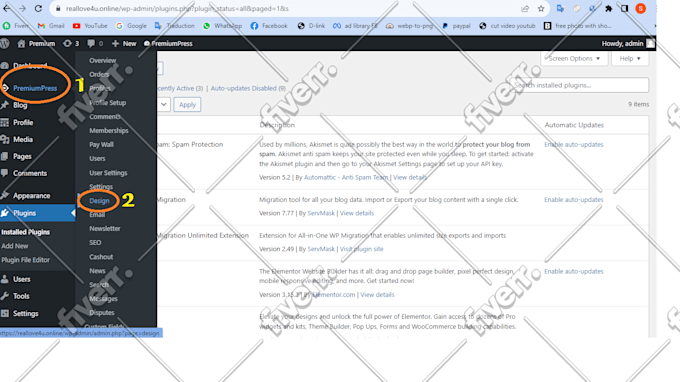Image resolution: width=680 pixels, height=382 pixels.
Task: Open Blog in the sidebar
Action: [20, 105]
